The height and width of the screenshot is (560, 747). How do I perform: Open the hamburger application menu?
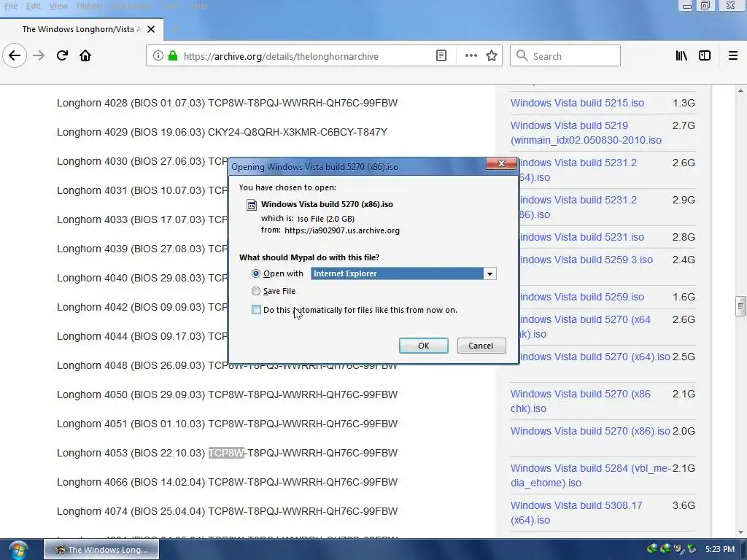coord(733,55)
